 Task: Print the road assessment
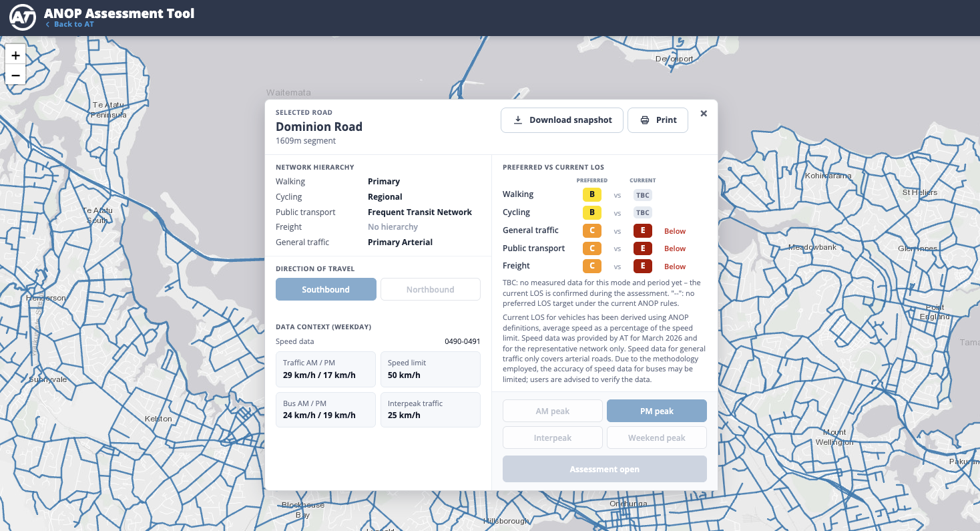coord(658,120)
